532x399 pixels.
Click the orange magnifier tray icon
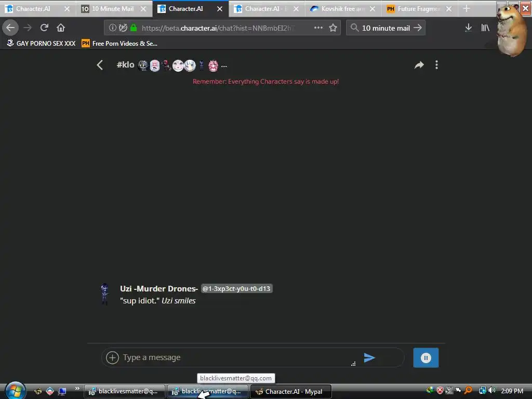pos(468,391)
